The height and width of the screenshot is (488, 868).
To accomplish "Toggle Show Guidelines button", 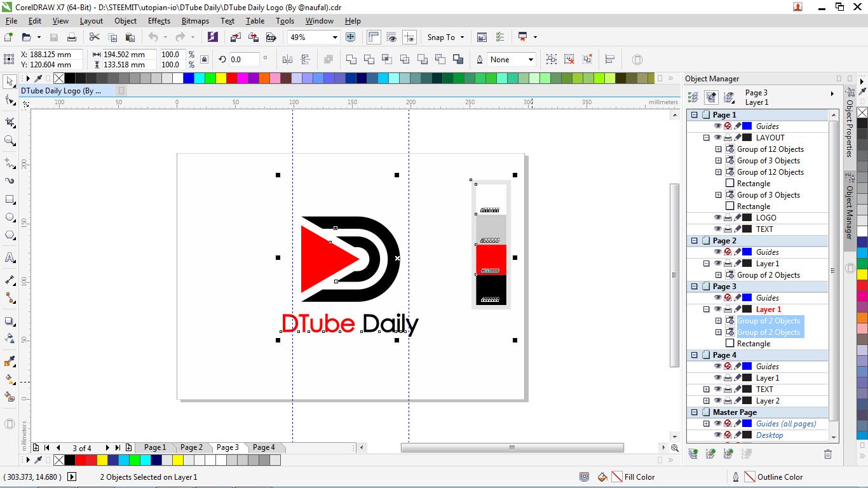I will (x=410, y=37).
